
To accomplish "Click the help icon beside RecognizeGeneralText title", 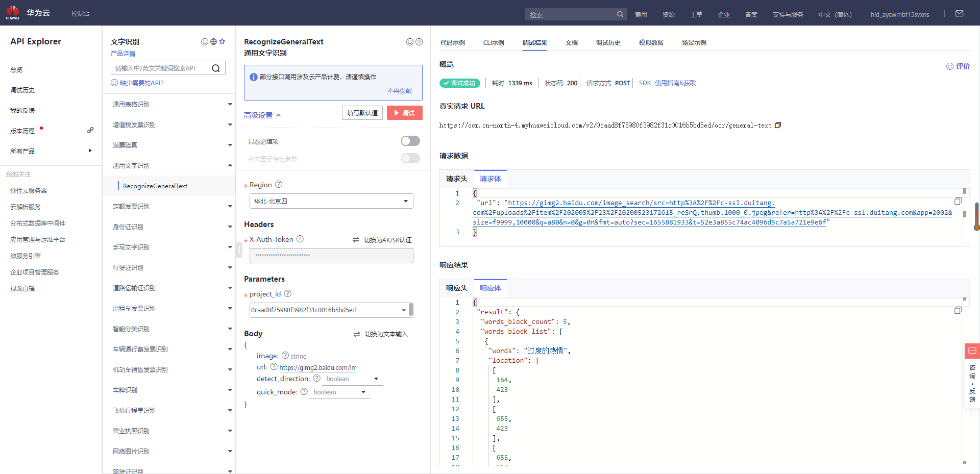I will (419, 42).
